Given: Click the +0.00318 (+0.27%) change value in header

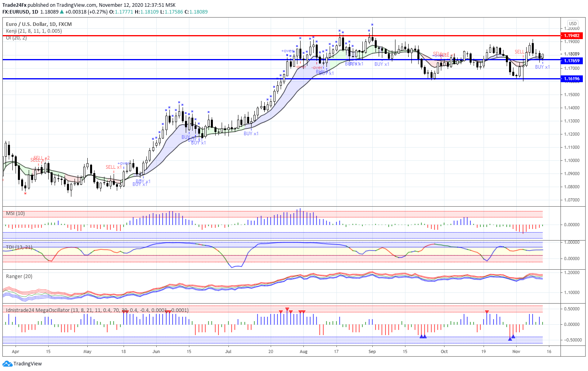Looking at the screenshot, I should (87, 12).
